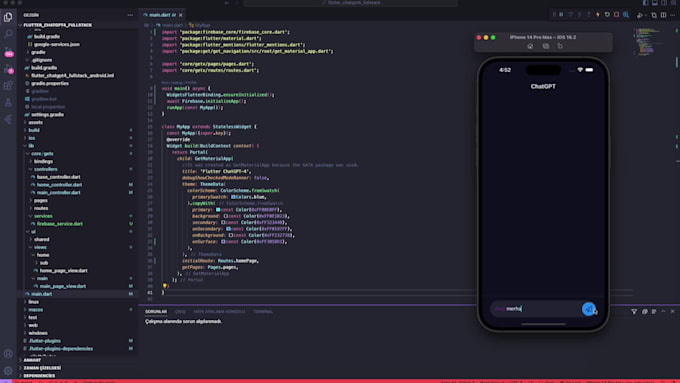This screenshot has height=383, width=680.
Task: Open the Manage gear icon in activity bar
Action: point(8,371)
